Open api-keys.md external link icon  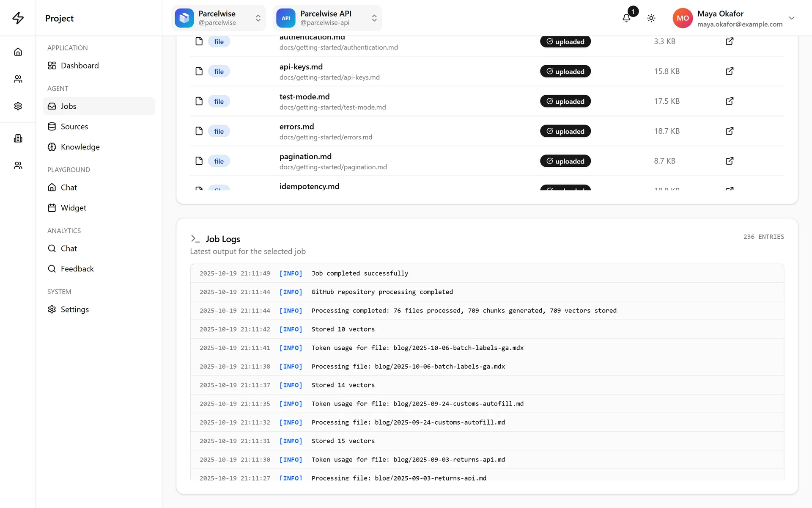click(x=730, y=71)
